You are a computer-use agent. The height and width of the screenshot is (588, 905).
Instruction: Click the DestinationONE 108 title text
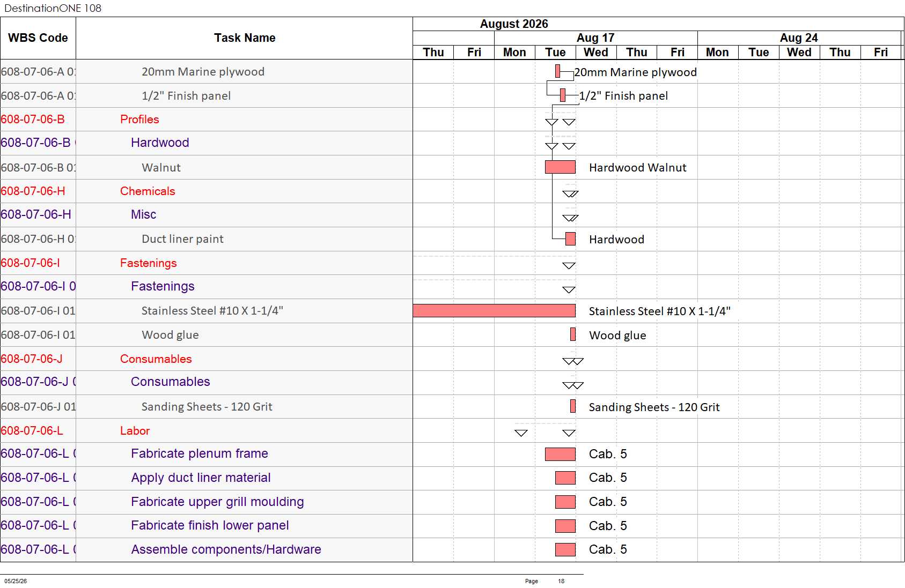53,8
